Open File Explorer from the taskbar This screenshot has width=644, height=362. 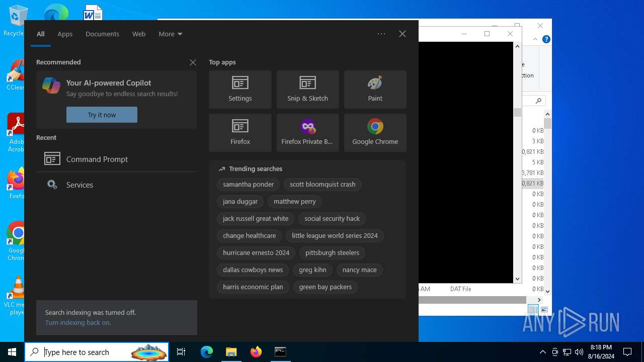pos(231,352)
